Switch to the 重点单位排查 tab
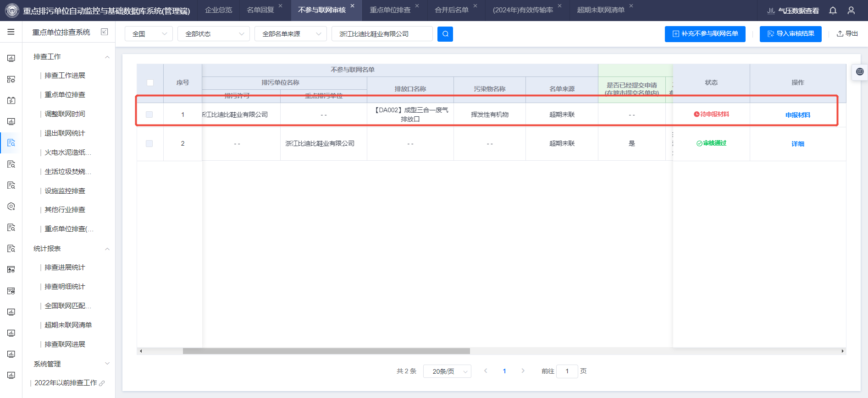Viewport: 868px width, 398px height. tap(390, 10)
